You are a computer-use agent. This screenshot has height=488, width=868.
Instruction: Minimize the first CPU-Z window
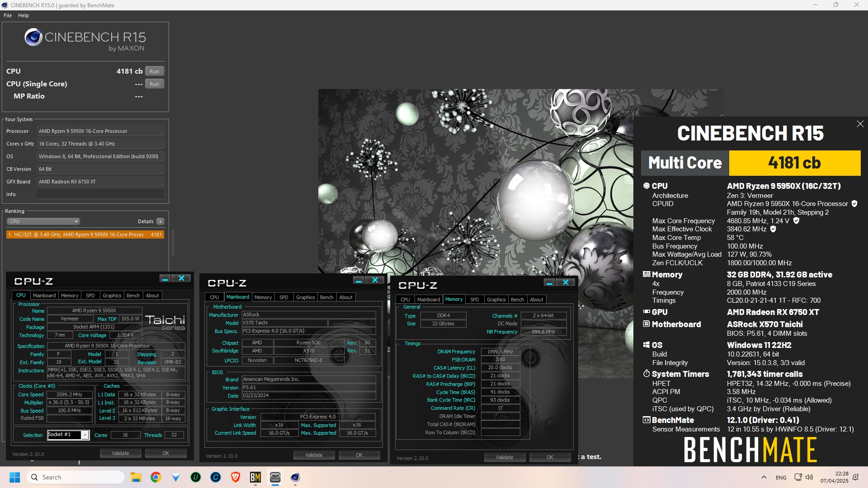click(165, 278)
